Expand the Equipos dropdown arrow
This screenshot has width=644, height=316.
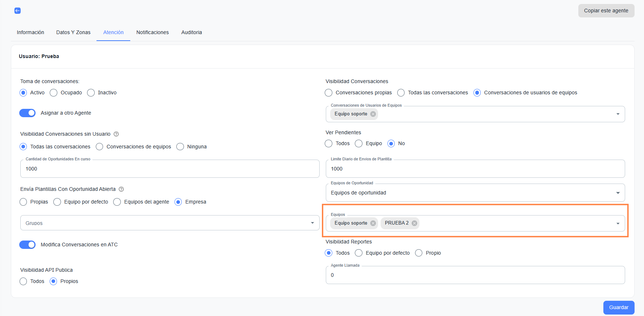click(x=618, y=223)
